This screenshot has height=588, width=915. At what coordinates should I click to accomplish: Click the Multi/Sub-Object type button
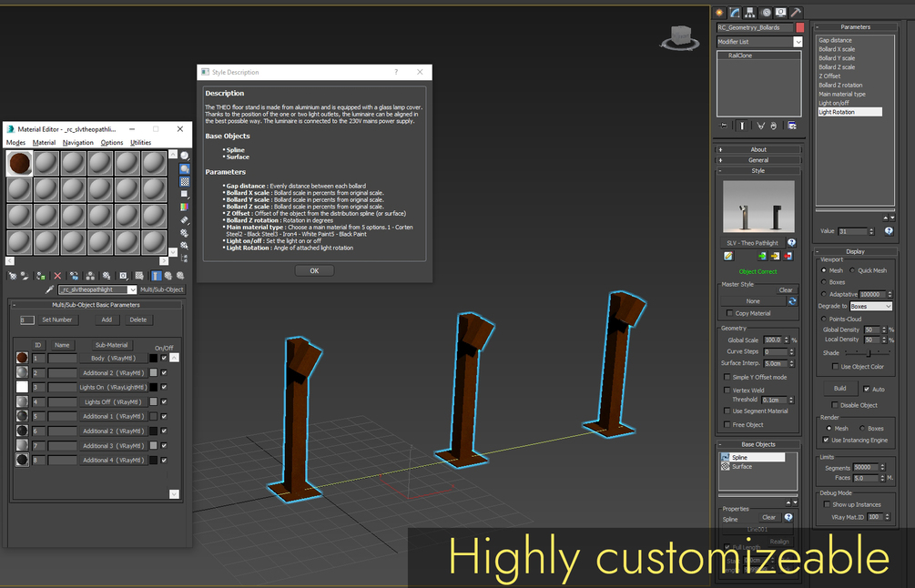tap(162, 290)
